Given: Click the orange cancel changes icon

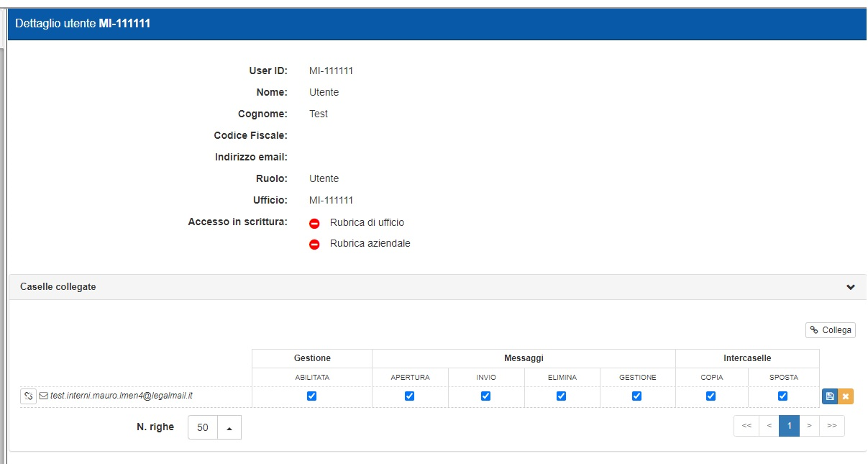Looking at the screenshot, I should coord(846,396).
